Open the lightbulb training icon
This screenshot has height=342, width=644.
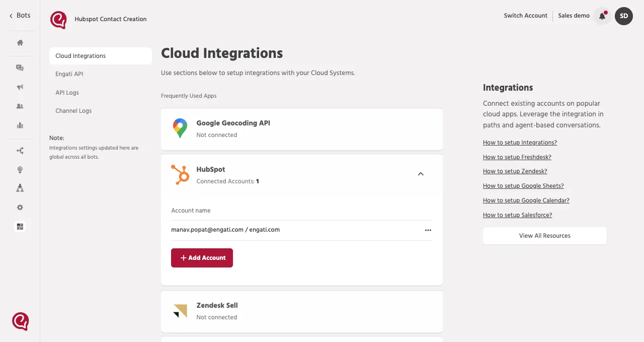[20, 170]
